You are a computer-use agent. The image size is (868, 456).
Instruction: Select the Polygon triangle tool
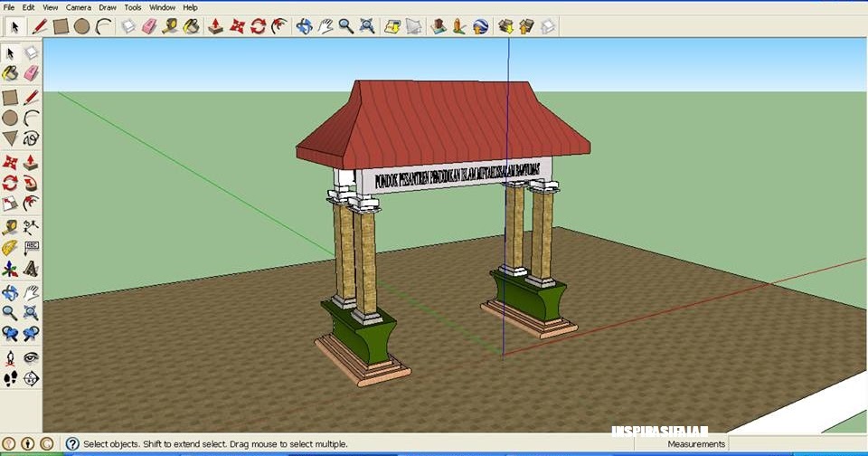(x=10, y=138)
